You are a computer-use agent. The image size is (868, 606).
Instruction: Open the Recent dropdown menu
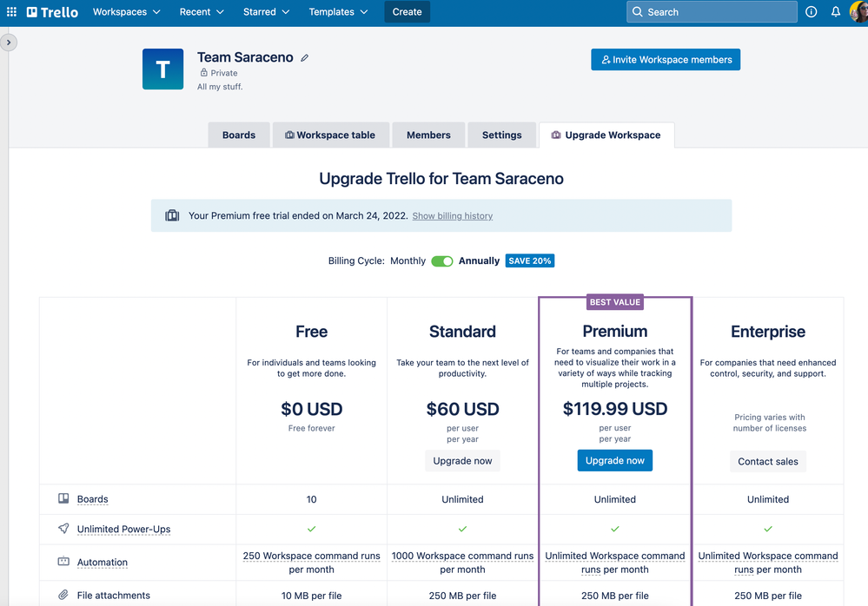202,11
